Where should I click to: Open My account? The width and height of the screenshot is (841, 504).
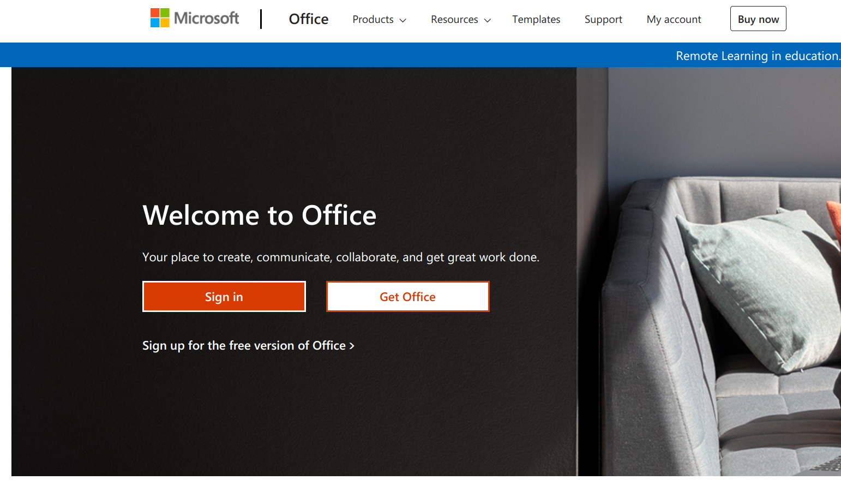point(674,20)
